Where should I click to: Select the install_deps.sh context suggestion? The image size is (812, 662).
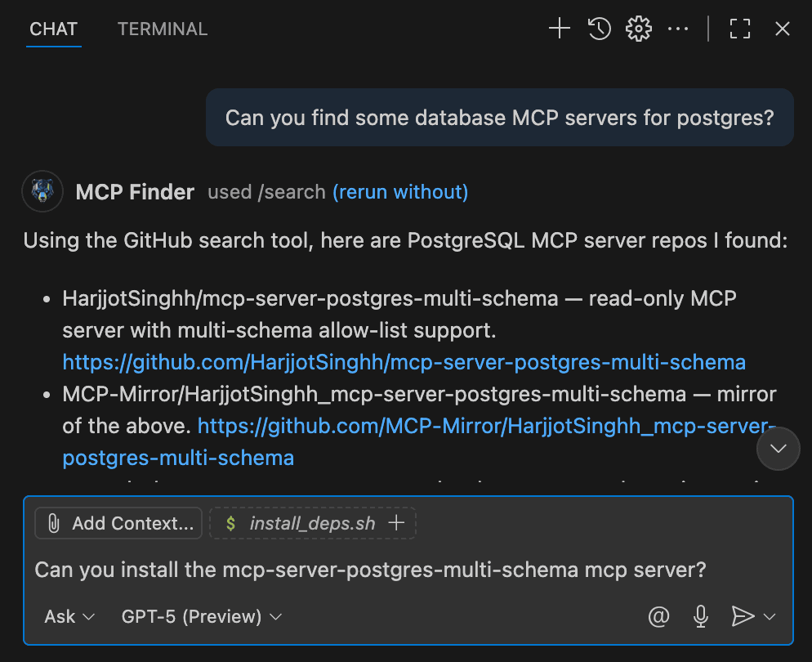[x=313, y=523]
